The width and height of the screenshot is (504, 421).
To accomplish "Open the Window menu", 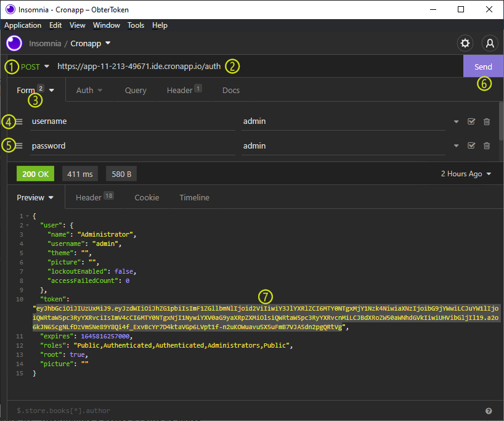I will click(x=107, y=25).
